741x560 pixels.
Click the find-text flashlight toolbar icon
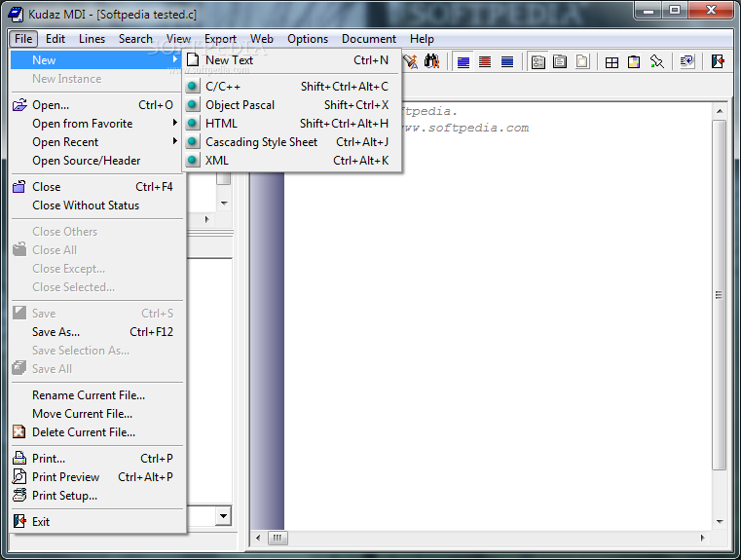pyautogui.click(x=410, y=61)
